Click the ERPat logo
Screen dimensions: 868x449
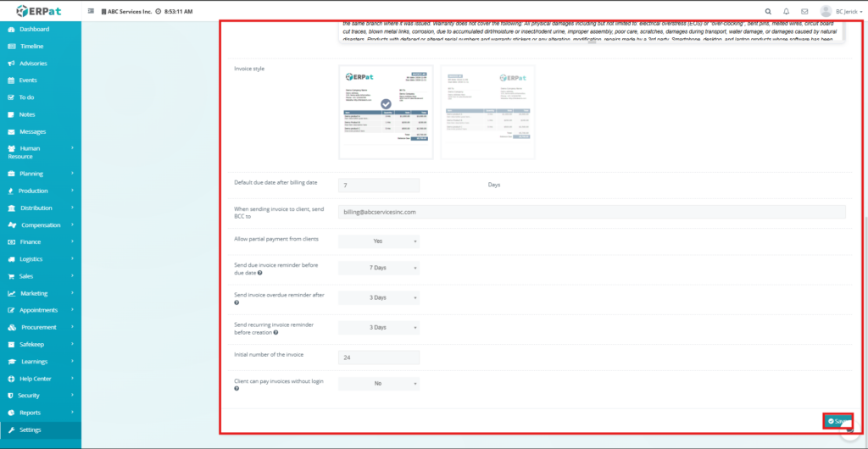[40, 10]
